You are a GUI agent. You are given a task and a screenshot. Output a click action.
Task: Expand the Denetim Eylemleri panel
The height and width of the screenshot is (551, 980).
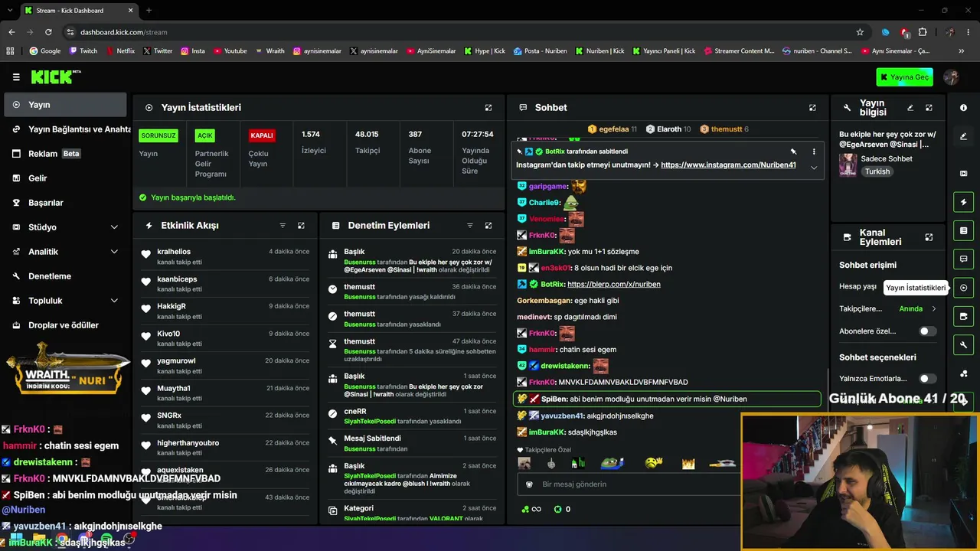pyautogui.click(x=488, y=226)
